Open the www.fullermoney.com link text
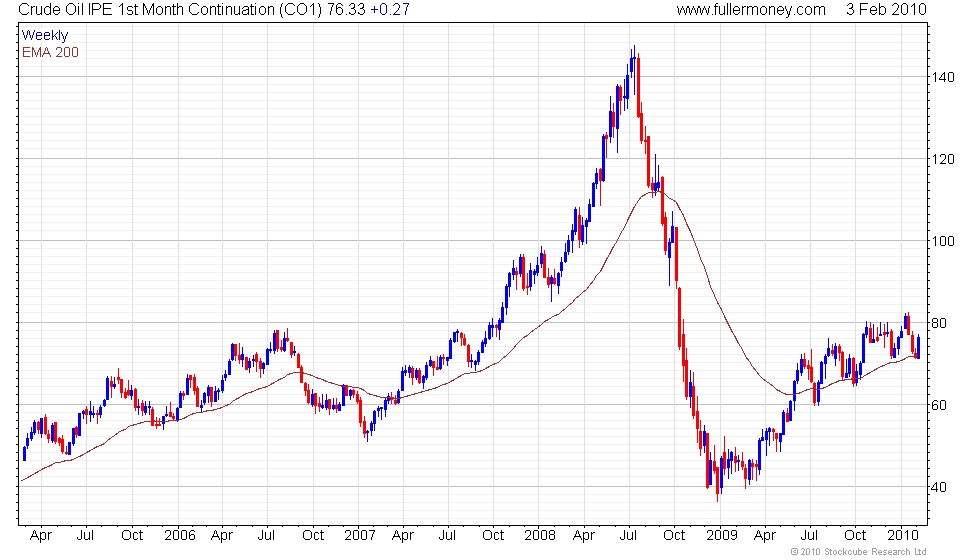980x560 pixels. coord(751,10)
